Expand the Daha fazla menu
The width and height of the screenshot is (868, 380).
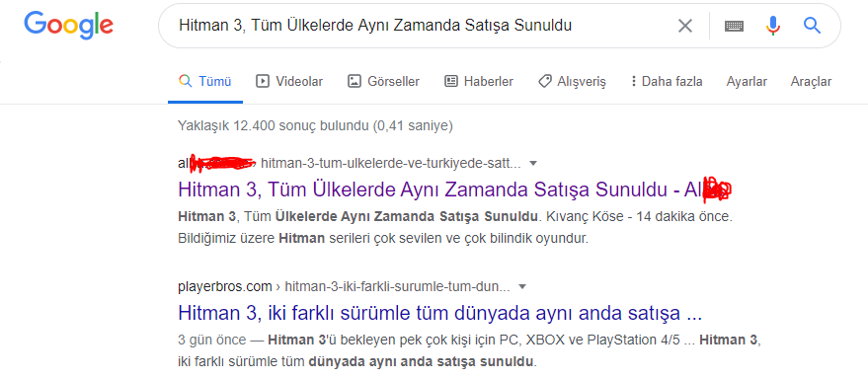tap(667, 82)
